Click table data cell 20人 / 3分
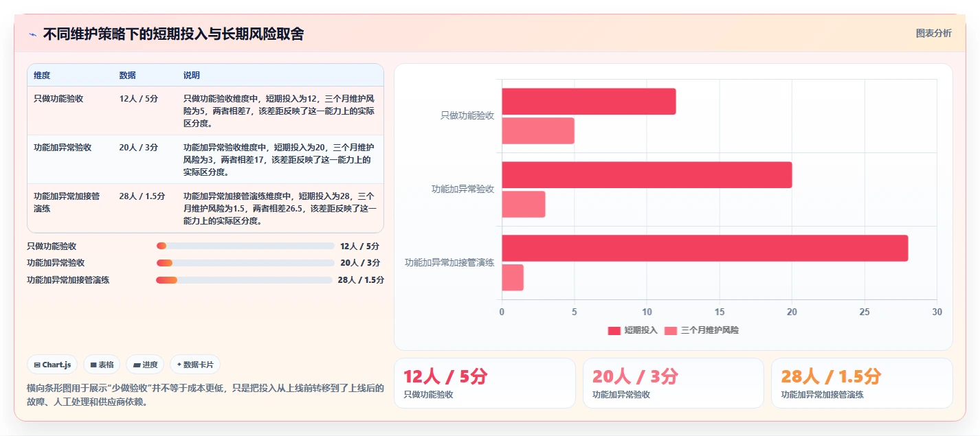This screenshot has height=436, width=980. pyautogui.click(x=138, y=147)
